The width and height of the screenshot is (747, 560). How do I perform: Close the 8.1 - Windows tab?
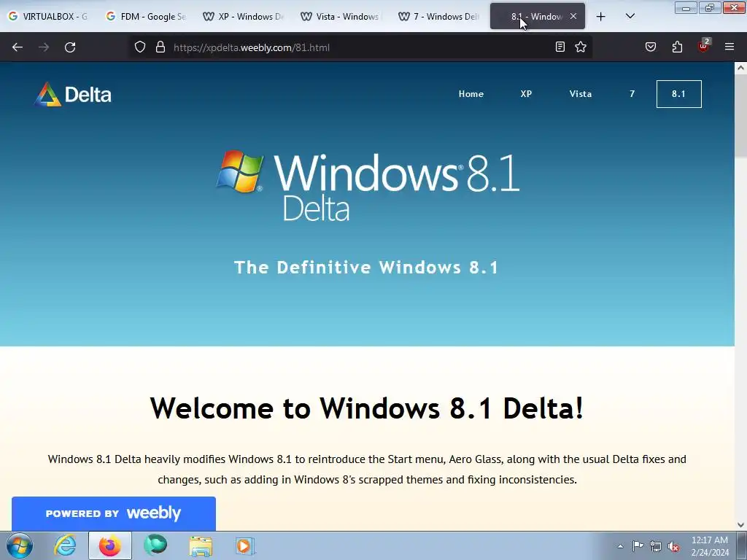573,16
